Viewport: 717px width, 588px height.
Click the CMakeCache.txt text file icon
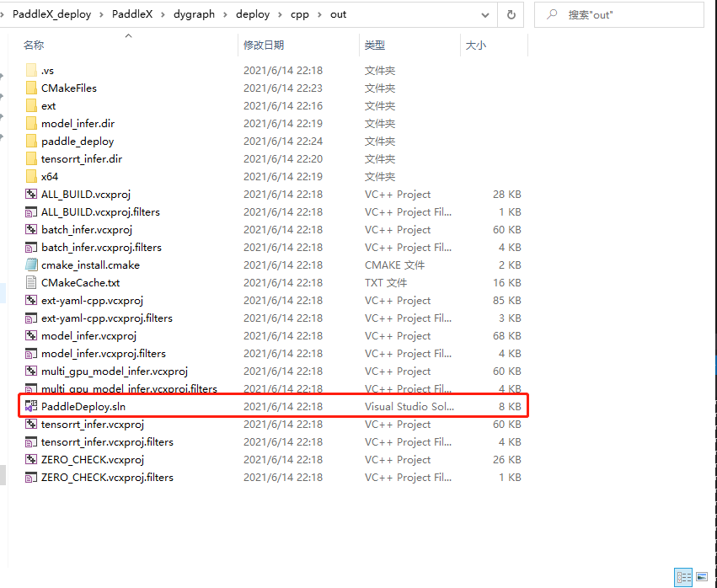coord(31,283)
